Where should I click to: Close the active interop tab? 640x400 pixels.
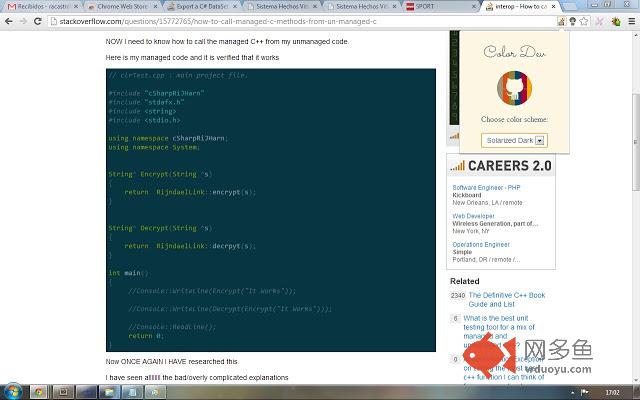553,7
